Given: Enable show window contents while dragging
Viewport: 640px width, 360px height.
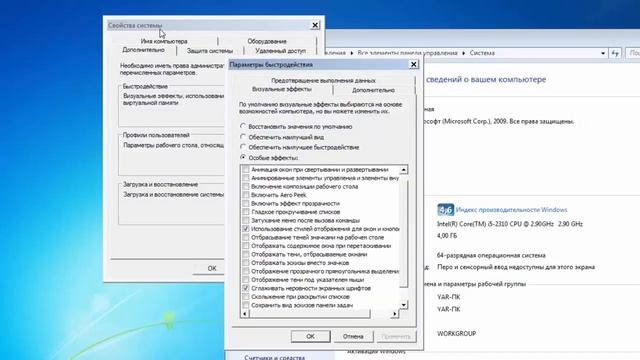Looking at the screenshot, I should [x=246, y=246].
